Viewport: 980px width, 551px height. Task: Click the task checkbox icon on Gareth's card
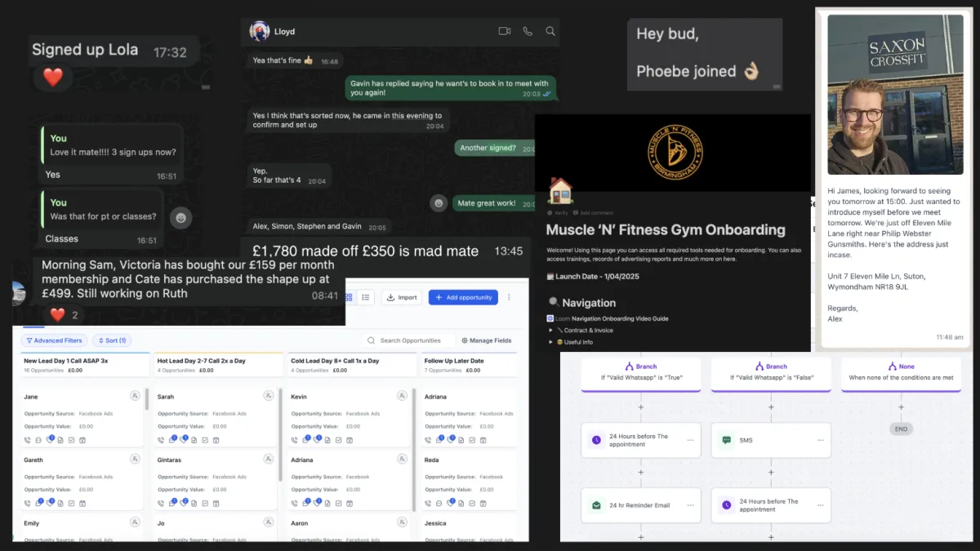pyautogui.click(x=71, y=503)
